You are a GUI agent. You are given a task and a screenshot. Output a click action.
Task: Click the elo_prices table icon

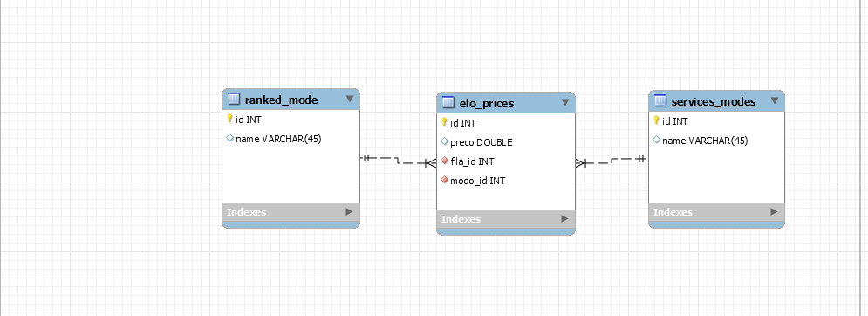pyautogui.click(x=448, y=102)
